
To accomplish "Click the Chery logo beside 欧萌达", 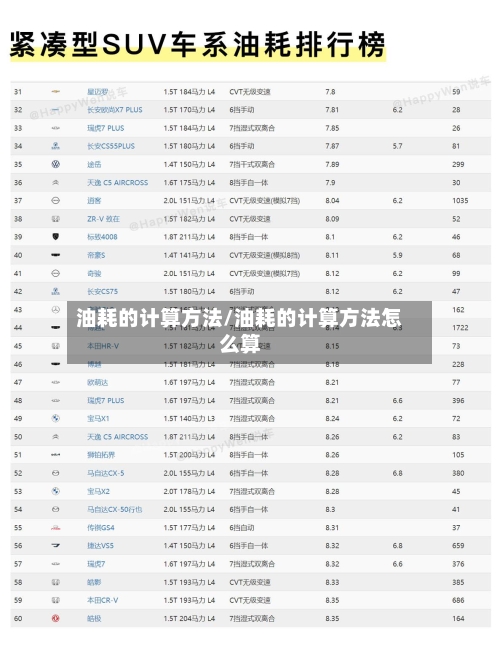I will coord(56,382).
